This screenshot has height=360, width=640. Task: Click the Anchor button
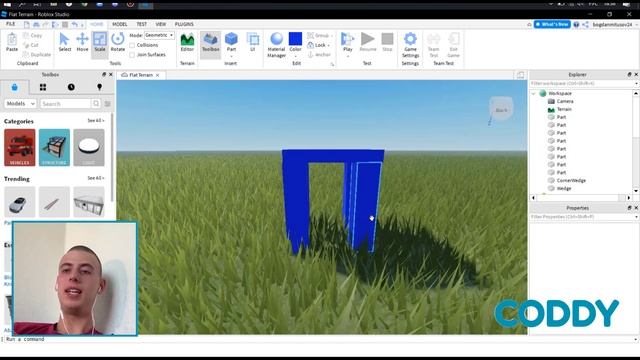click(x=319, y=54)
